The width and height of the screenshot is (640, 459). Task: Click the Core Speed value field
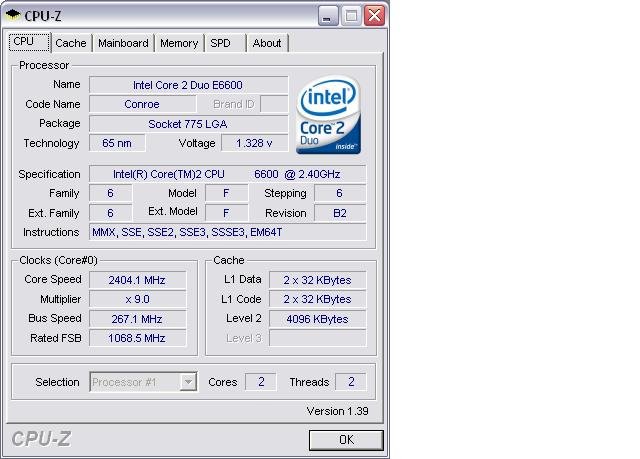pyautogui.click(x=137, y=280)
